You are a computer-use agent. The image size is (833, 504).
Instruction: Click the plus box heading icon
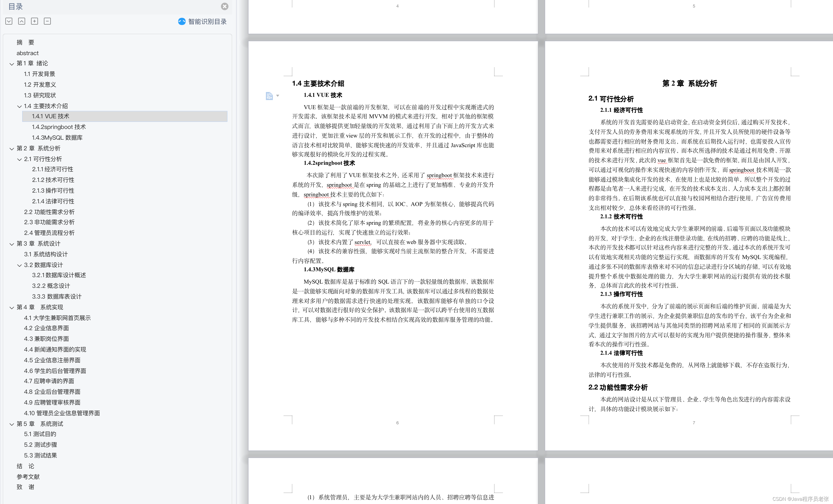tap(35, 21)
